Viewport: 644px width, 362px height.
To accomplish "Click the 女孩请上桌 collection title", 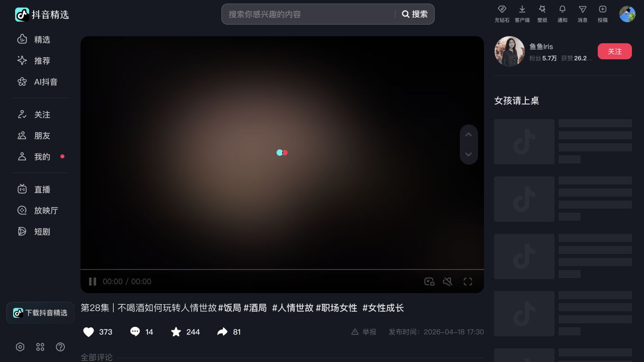I will pyautogui.click(x=517, y=101).
